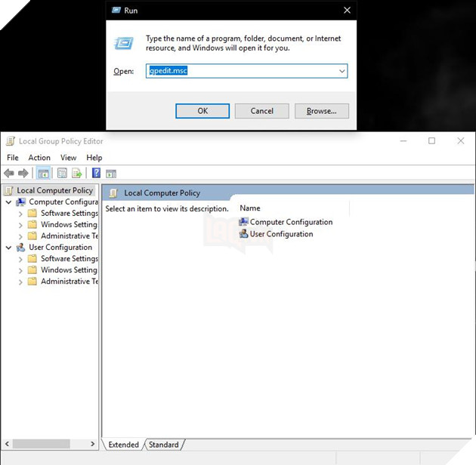Toggle the Show/Hide Action Pane toolbar button
This screenshot has width=476, height=465.
coord(111,173)
